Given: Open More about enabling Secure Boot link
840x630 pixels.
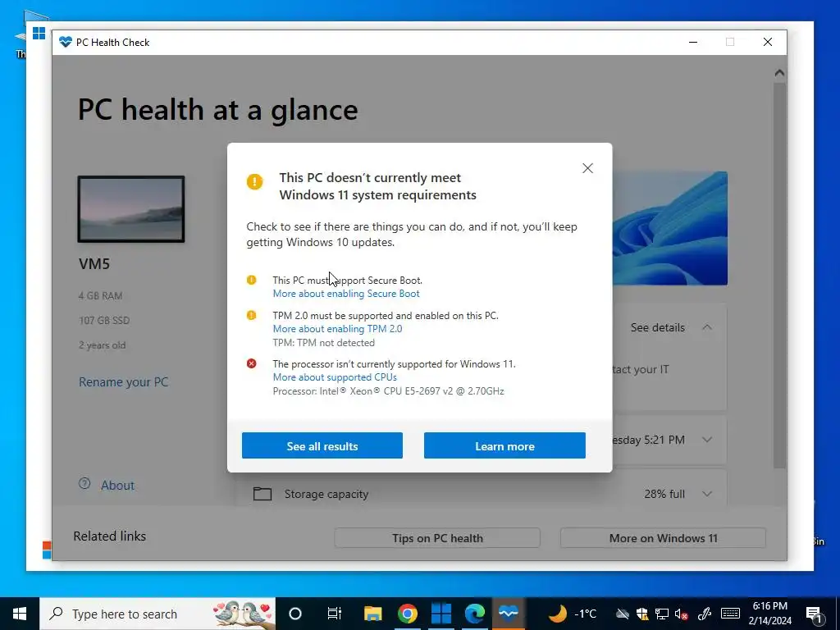Looking at the screenshot, I should pyautogui.click(x=346, y=294).
